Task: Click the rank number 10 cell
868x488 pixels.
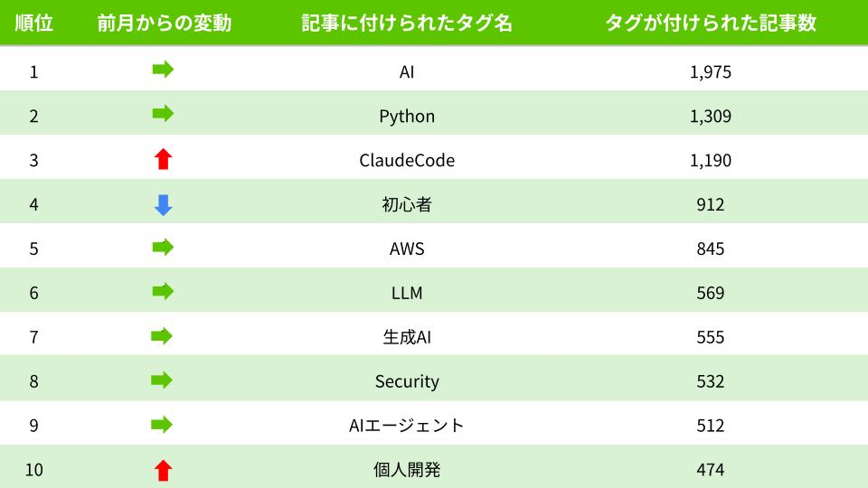Action: point(34,470)
